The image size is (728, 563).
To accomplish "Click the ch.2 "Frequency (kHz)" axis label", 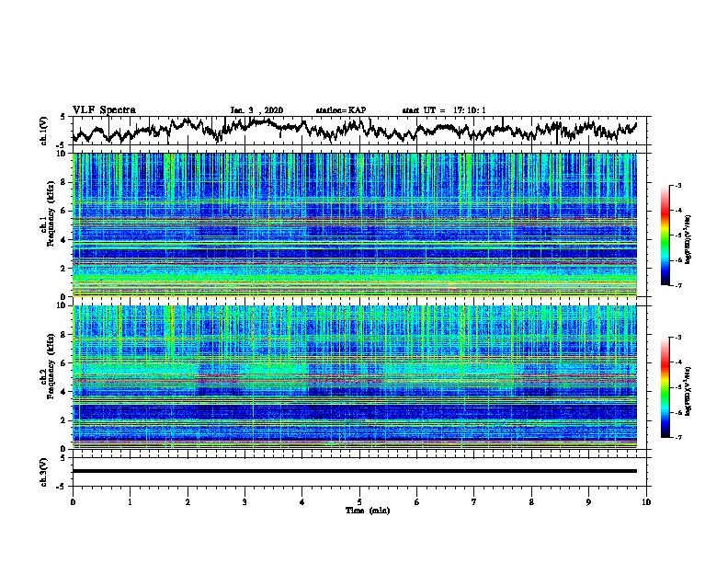I will pyautogui.click(x=51, y=366).
